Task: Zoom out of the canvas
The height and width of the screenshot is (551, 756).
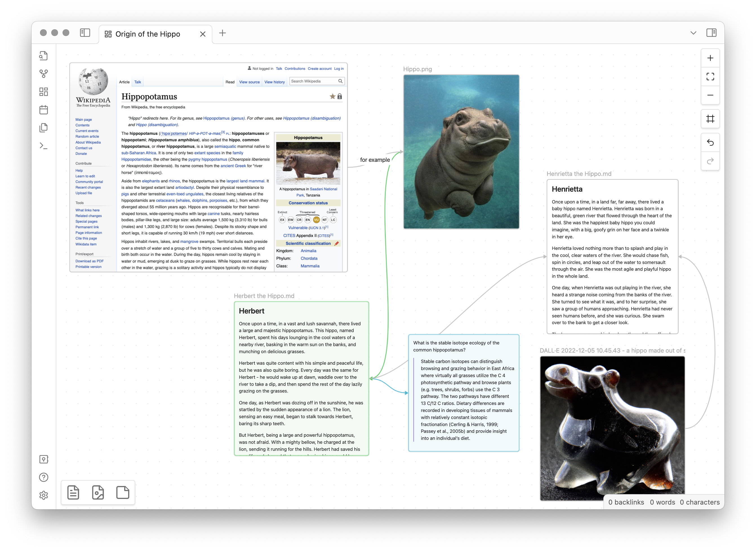Action: 710,95
